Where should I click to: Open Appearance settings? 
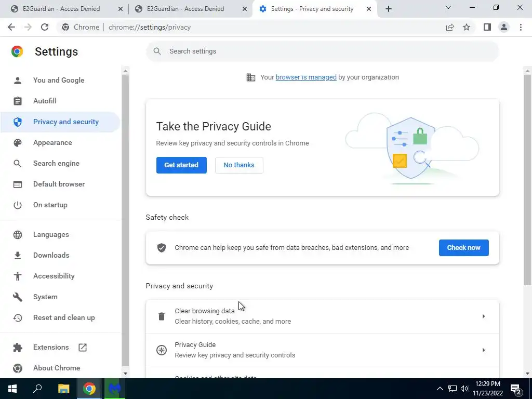coord(60,142)
